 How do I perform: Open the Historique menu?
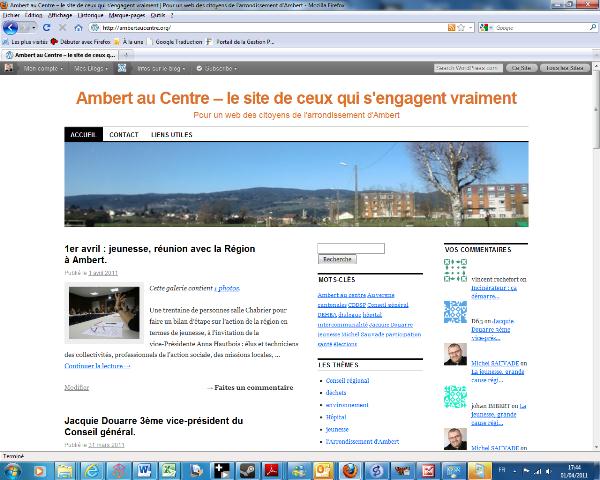pyautogui.click(x=90, y=15)
